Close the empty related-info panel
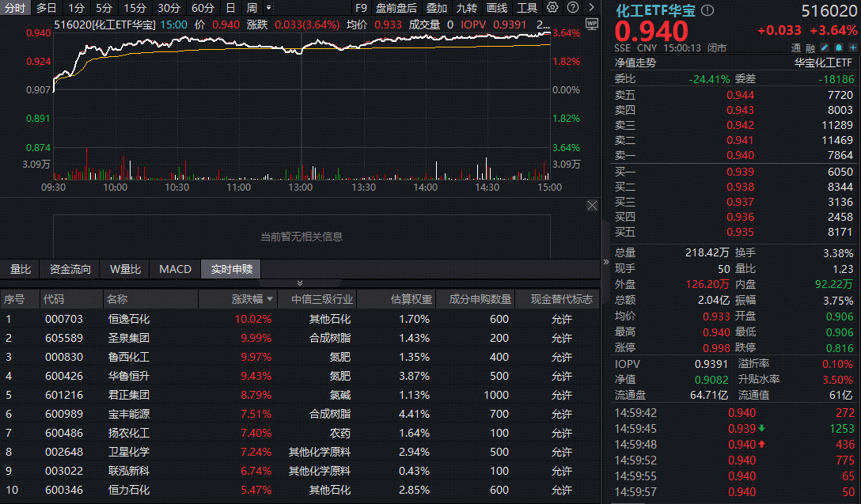The height and width of the screenshot is (504, 861). pyautogui.click(x=592, y=206)
